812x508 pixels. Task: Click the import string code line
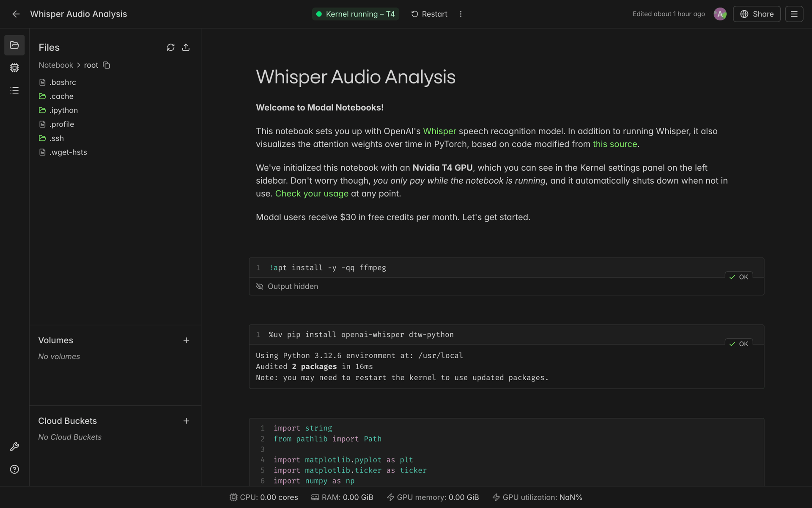[303, 428]
